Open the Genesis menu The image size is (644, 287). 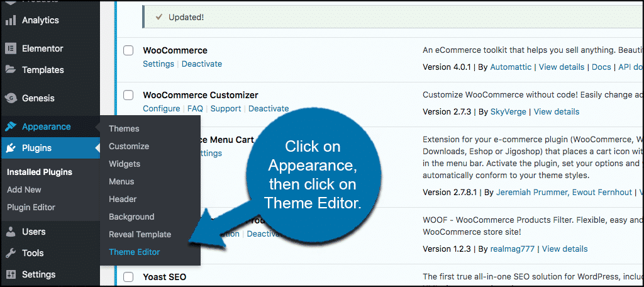point(38,98)
